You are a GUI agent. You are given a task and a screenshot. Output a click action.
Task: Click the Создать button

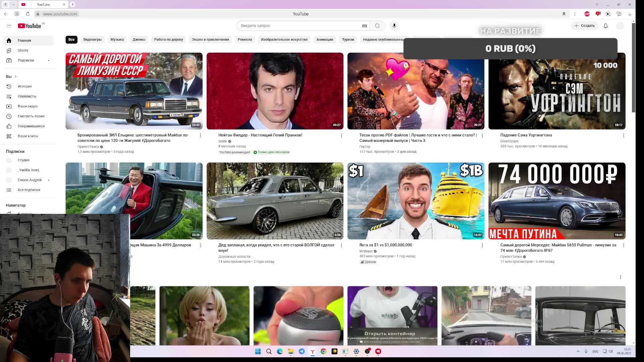[585, 26]
